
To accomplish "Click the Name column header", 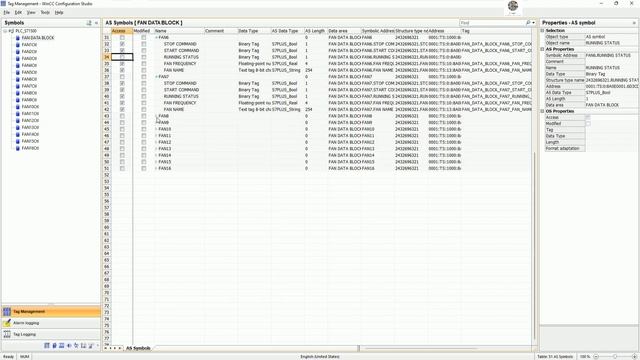I will [179, 31].
